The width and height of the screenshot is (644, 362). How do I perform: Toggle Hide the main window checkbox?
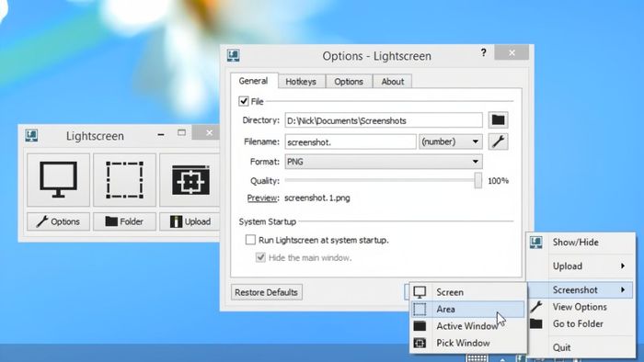260,257
